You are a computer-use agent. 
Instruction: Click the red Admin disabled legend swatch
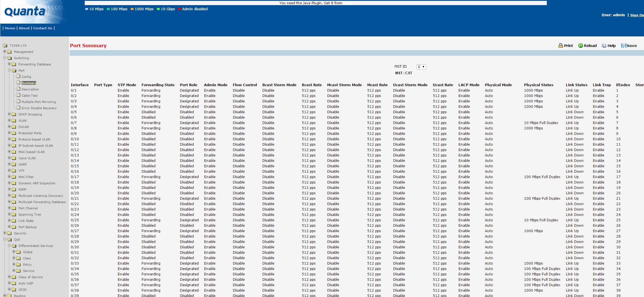179,9
